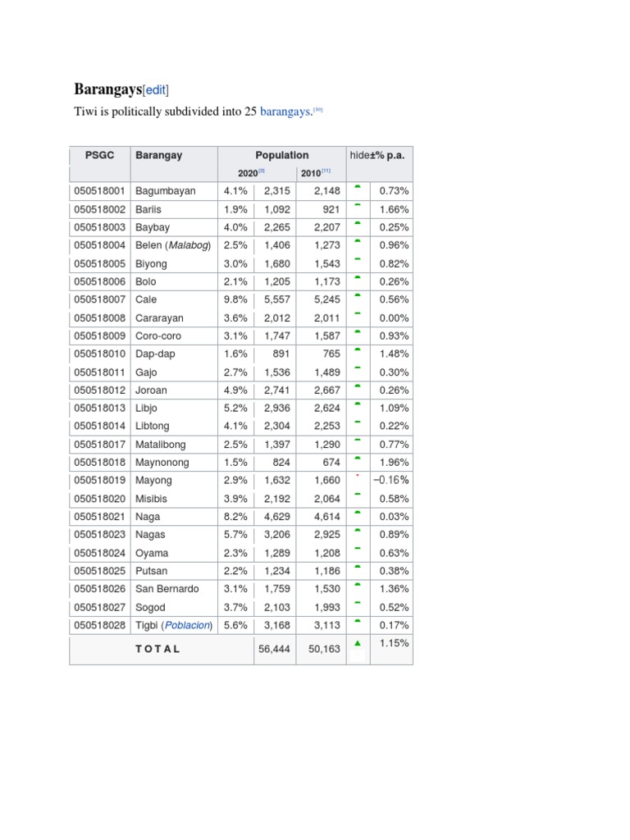Click the green increase icon in Maynonong row
Screen dimensions: 630x840
point(358,458)
